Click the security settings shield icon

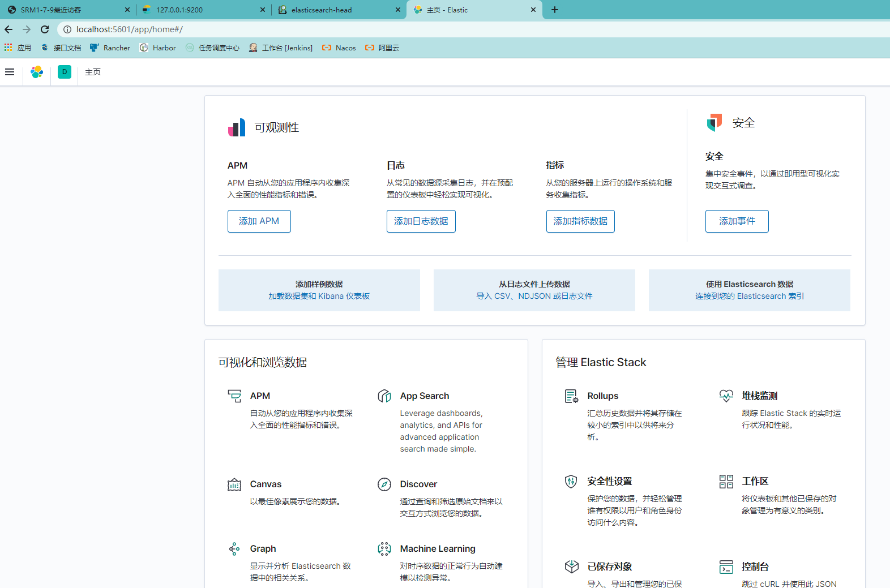click(x=572, y=482)
